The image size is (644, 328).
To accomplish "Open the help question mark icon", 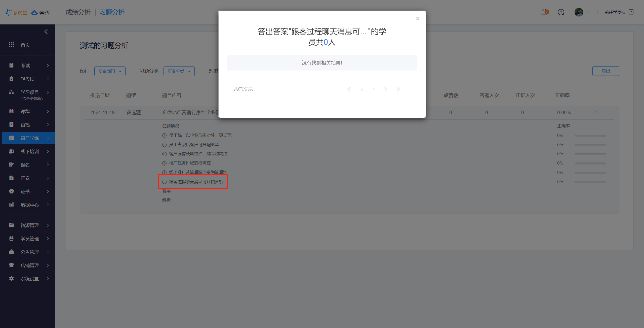I will [561, 12].
